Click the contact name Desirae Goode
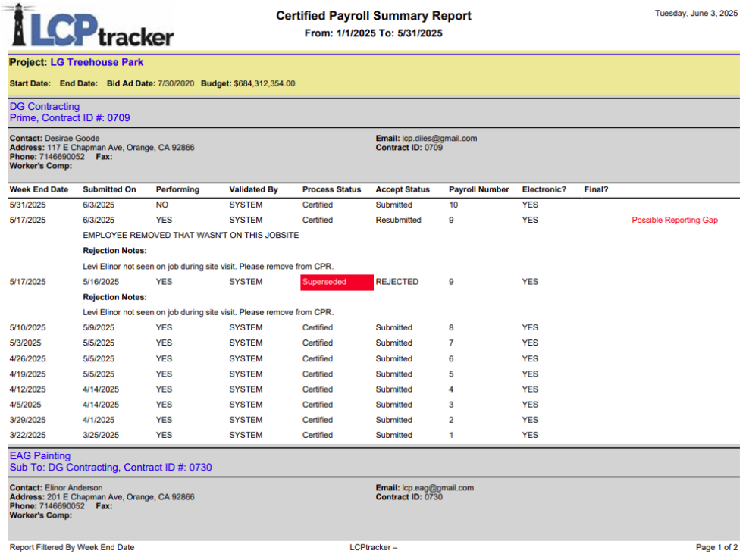Screen dimensions: 746x560 point(72,139)
